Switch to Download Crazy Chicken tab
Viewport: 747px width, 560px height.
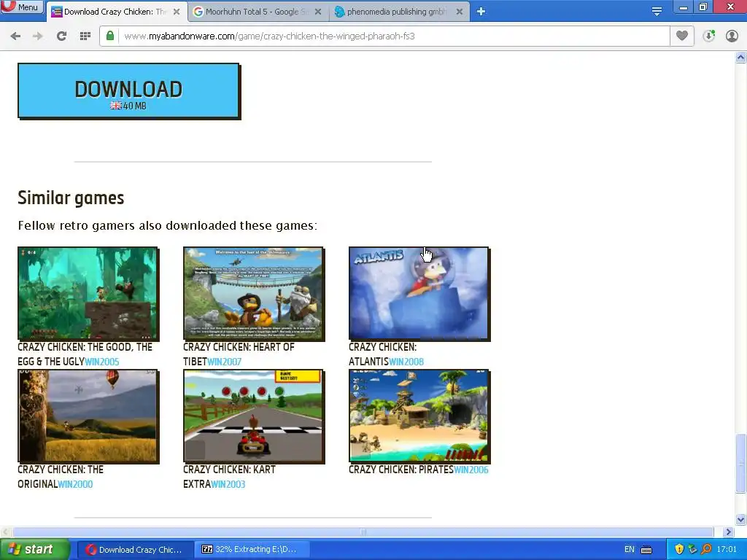click(115, 12)
